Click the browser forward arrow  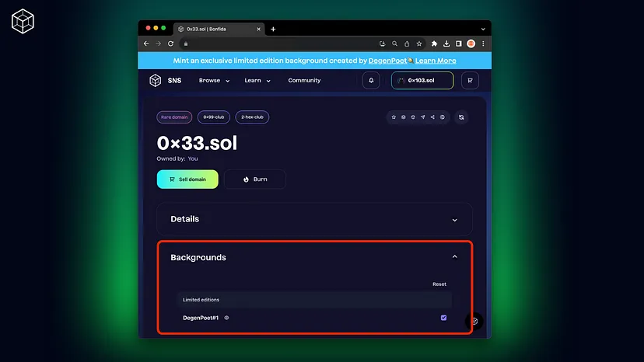[158, 44]
